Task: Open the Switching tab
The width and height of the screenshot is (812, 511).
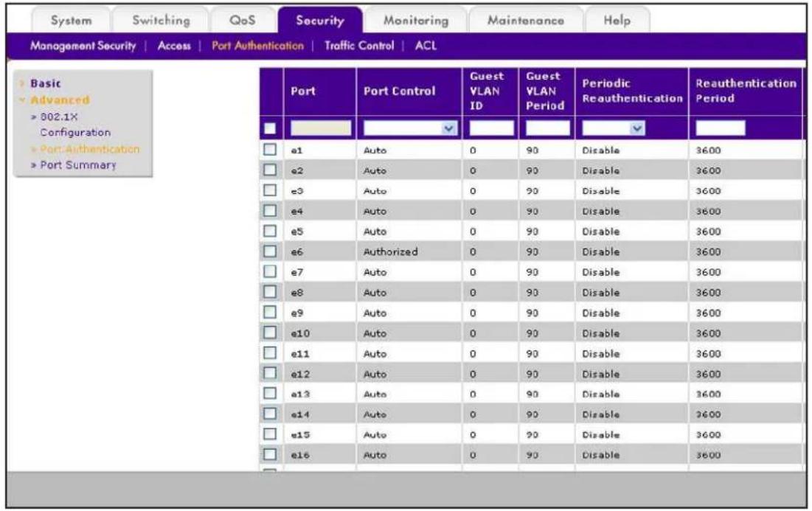Action: tap(161, 20)
